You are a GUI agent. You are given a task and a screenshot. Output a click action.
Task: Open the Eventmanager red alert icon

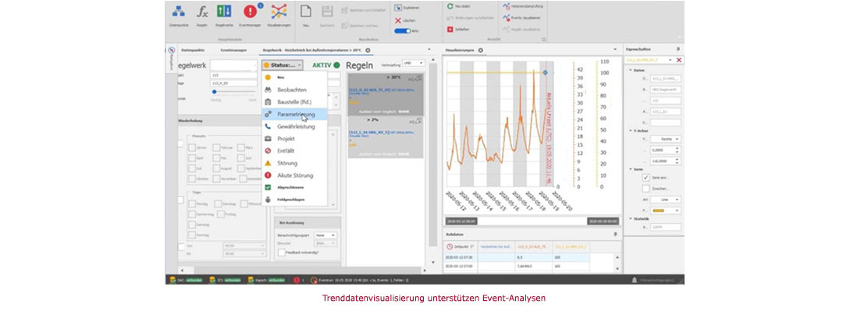click(251, 12)
